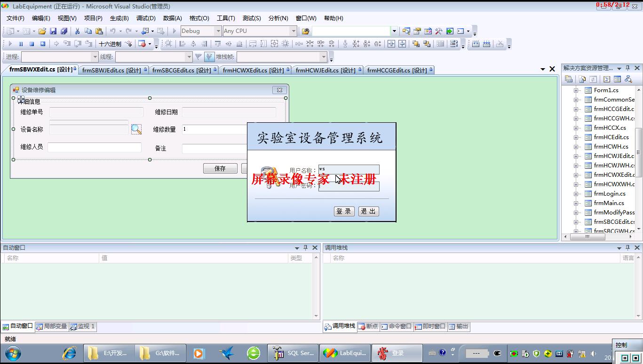This screenshot has width=643, height=364.
Task: Open the Any CPU platform dropdown
Action: (294, 31)
